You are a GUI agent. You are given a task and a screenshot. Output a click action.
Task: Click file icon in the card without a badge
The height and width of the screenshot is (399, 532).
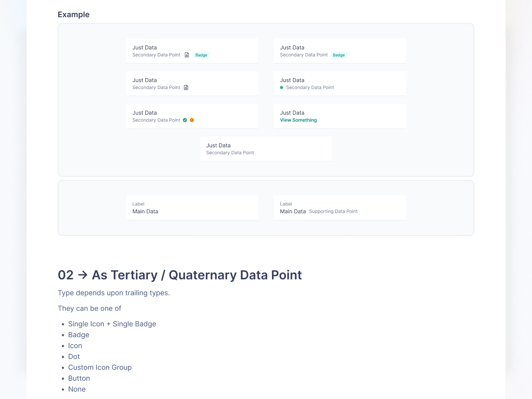[x=186, y=88]
